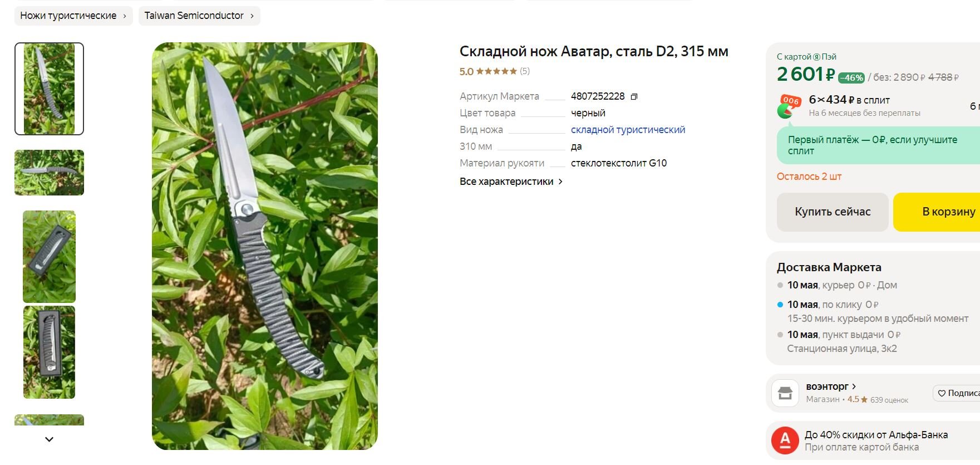980x465 pixels.
Task: Select courier delivery on 10 мая to home
Action: point(842,285)
